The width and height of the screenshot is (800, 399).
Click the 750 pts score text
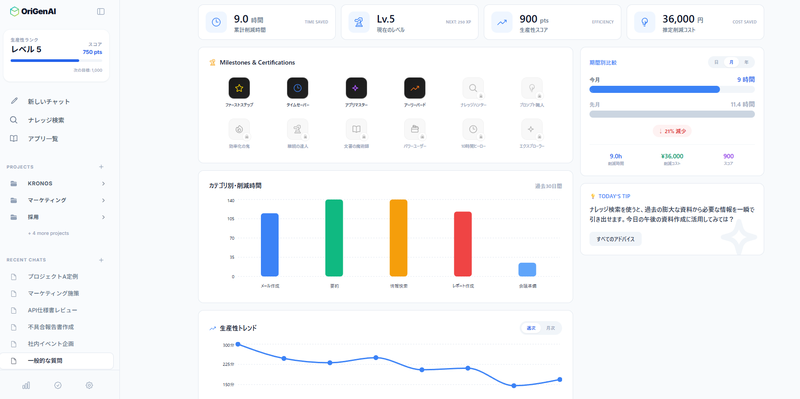pos(92,52)
